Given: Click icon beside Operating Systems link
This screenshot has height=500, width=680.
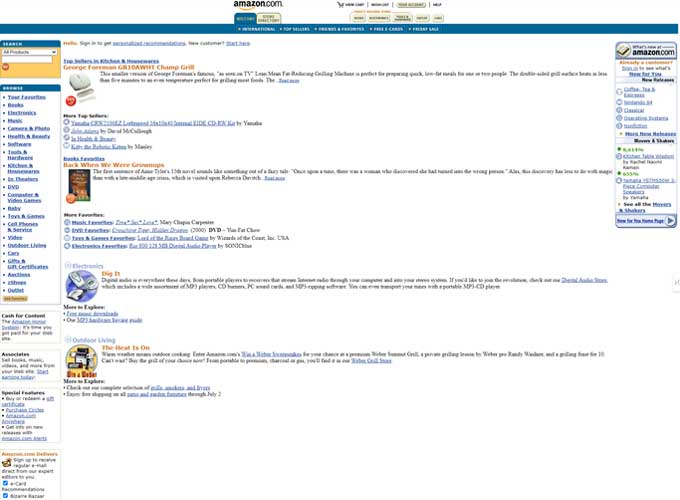Looking at the screenshot, I should tap(619, 118).
